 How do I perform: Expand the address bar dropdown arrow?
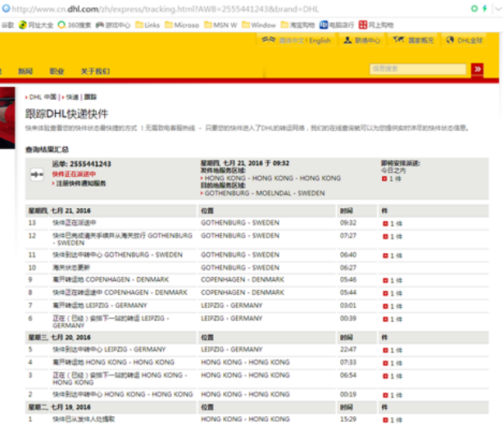(498, 9)
